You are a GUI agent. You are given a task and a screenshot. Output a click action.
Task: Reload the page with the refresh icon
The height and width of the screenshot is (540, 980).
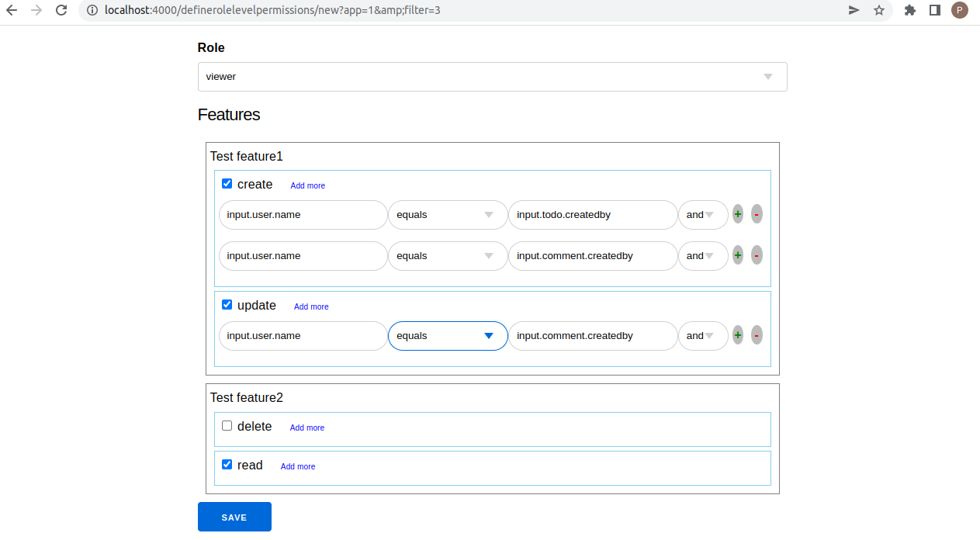(x=61, y=10)
